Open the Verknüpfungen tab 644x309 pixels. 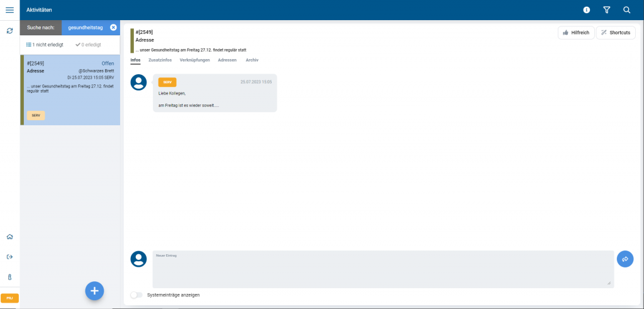click(x=194, y=60)
